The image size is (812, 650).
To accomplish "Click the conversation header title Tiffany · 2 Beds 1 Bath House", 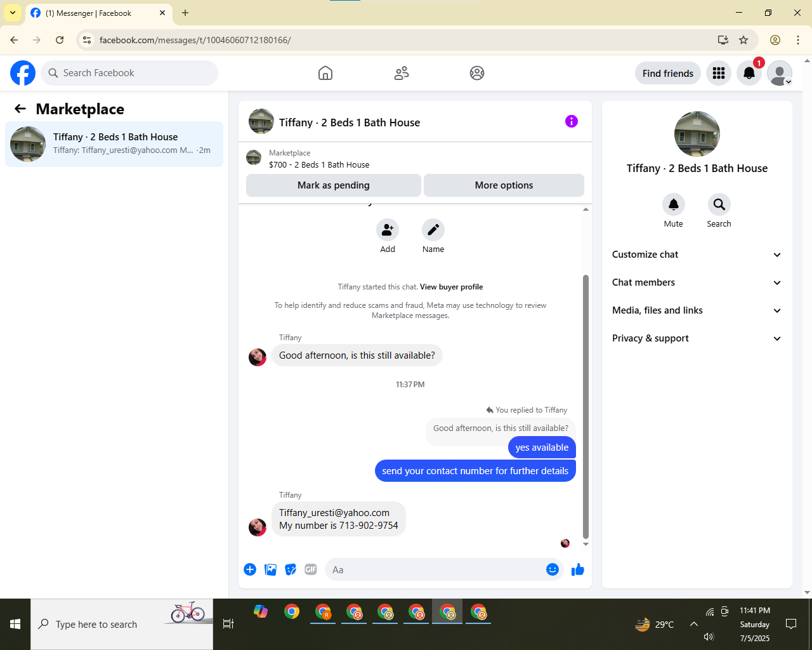I will point(350,123).
